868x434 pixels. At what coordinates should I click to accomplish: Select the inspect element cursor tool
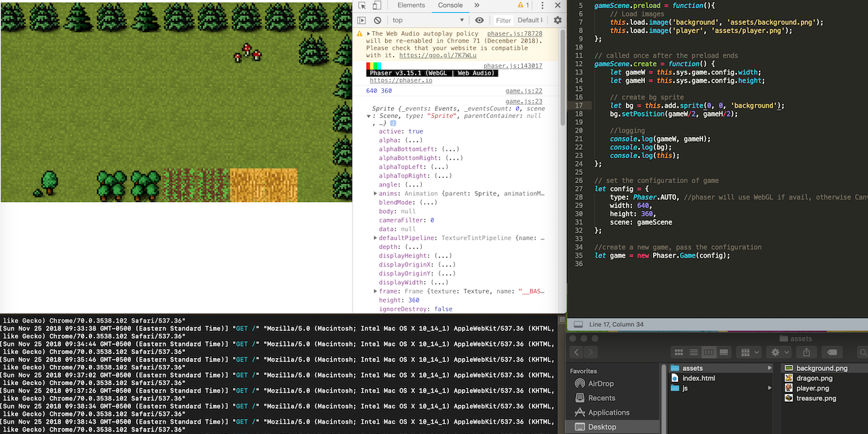coord(363,5)
